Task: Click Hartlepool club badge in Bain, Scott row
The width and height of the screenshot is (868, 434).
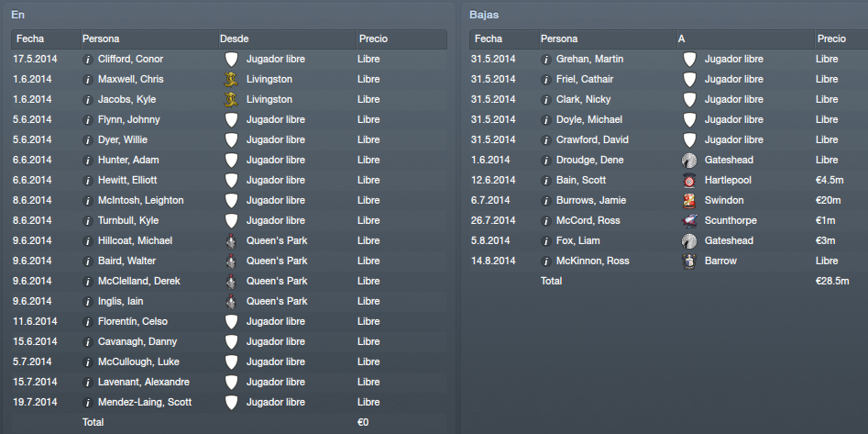Action: coord(689,181)
